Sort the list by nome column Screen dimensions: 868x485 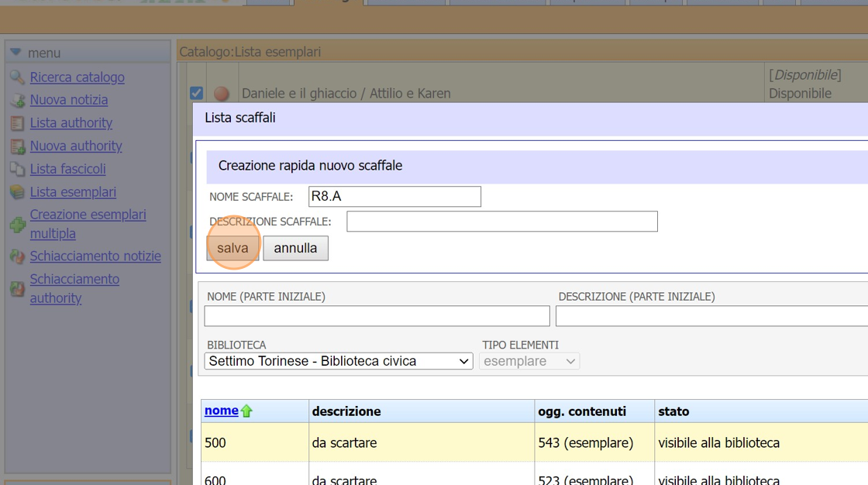point(221,411)
